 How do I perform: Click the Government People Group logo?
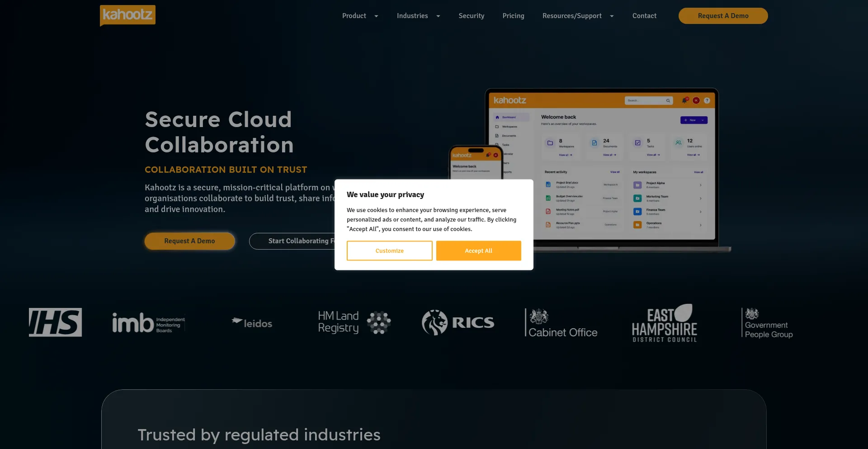coord(768,323)
